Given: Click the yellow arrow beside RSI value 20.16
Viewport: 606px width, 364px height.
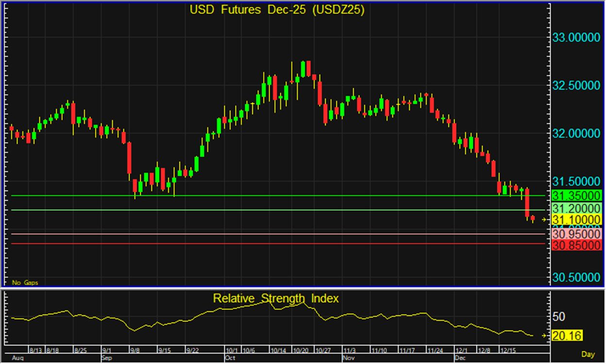Looking at the screenshot, I should point(544,335).
